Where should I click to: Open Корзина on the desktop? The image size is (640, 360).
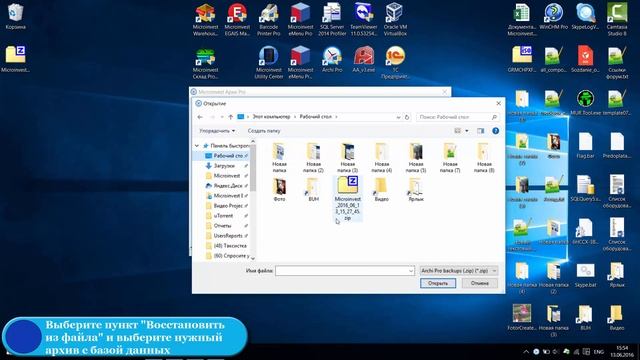tap(15, 17)
